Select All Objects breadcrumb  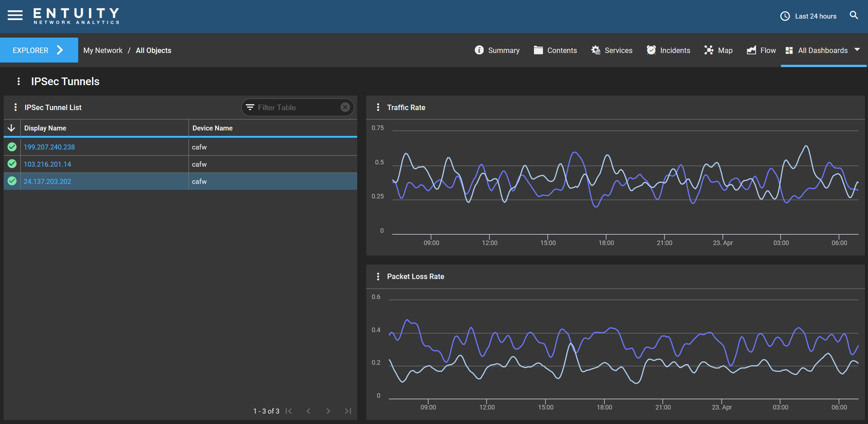[154, 50]
